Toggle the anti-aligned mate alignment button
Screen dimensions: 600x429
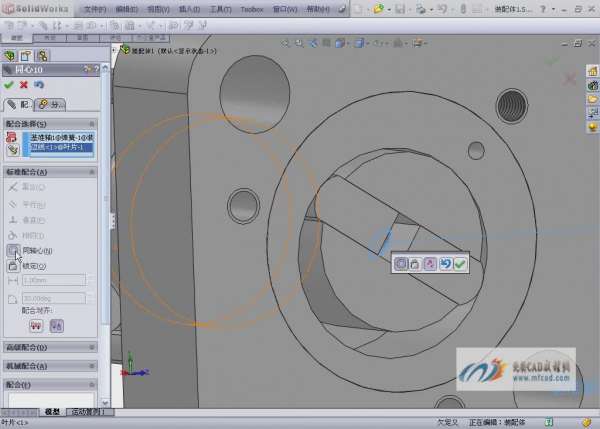click(57, 325)
